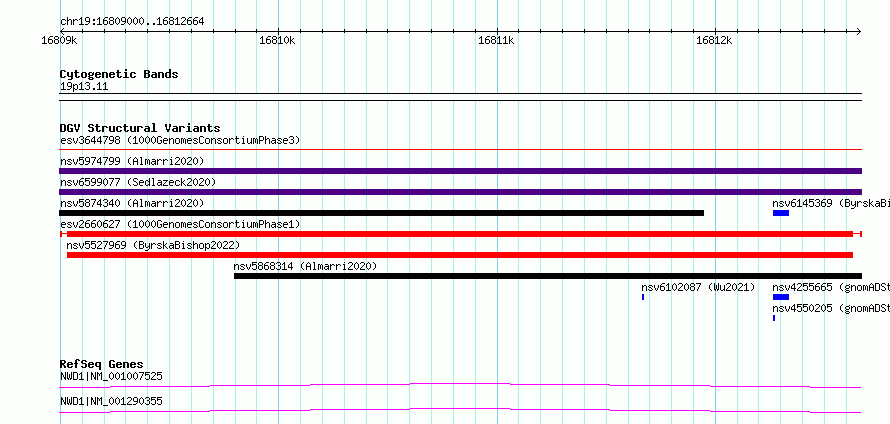Click the ruler's right-end arrowhead

click(x=859, y=31)
